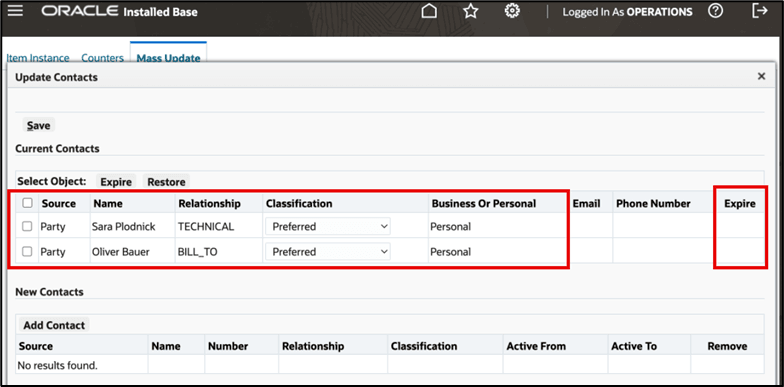The width and height of the screenshot is (784, 387).
Task: Click the Add Contact button
Action: pyautogui.click(x=54, y=325)
